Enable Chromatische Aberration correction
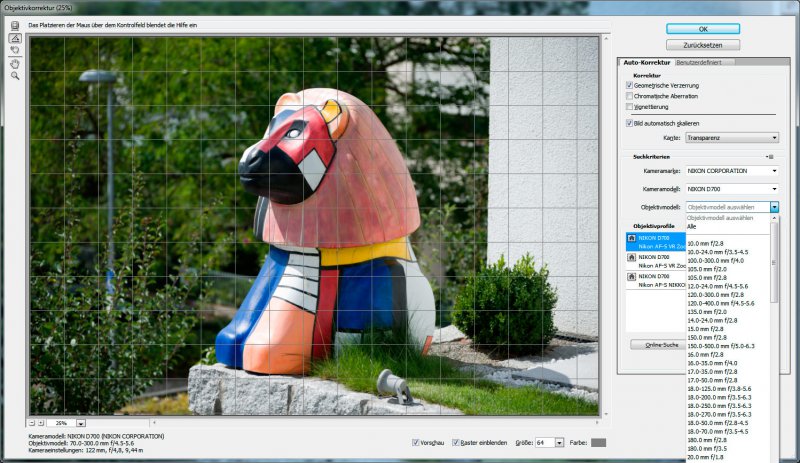 click(629, 96)
